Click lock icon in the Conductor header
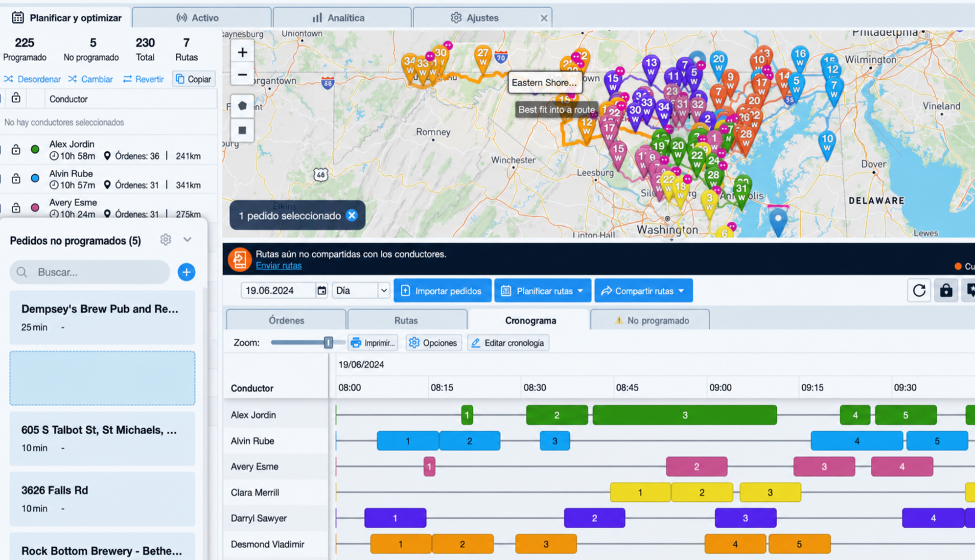Image resolution: width=975 pixels, height=560 pixels. (x=16, y=98)
